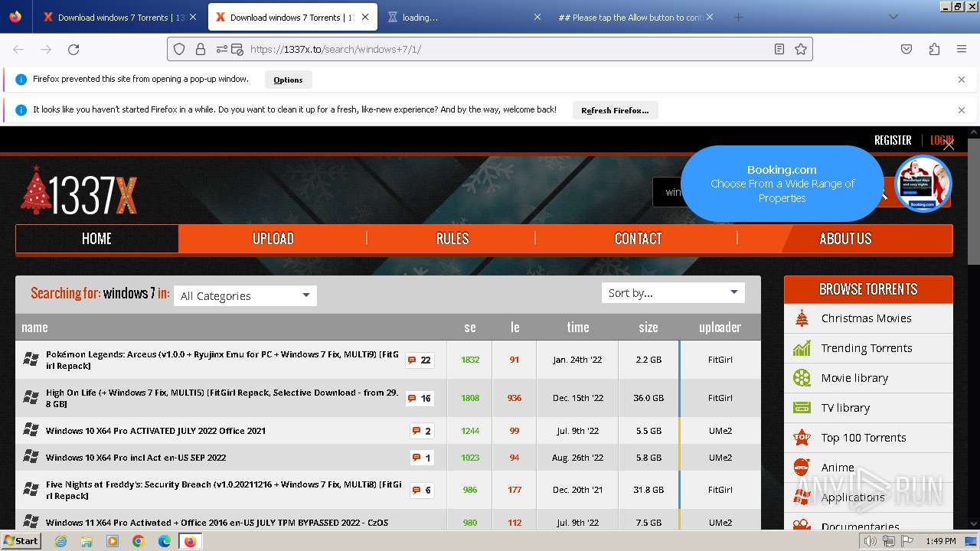
Task: Open a new tab with the plus icon
Action: point(738,17)
